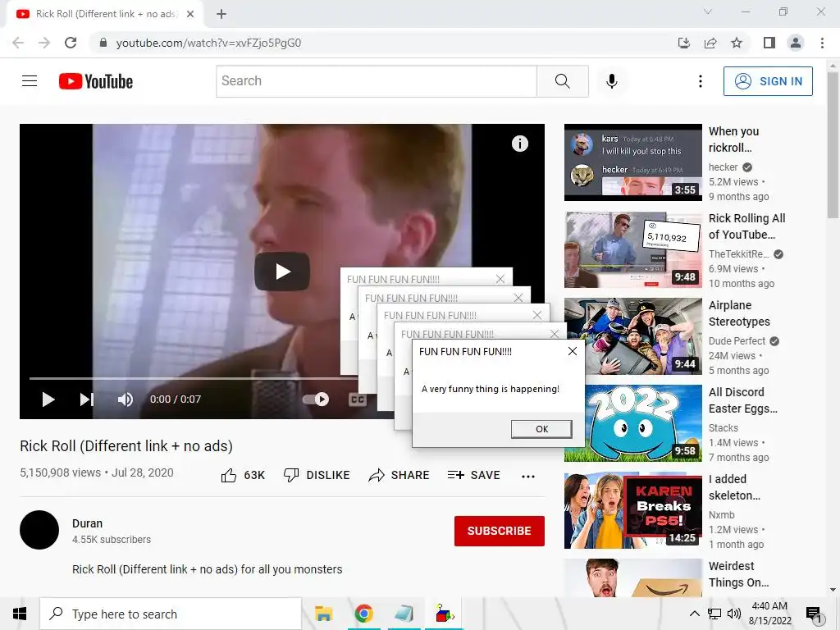840x630 pixels.
Task: Show video info card icon
Action: click(519, 144)
